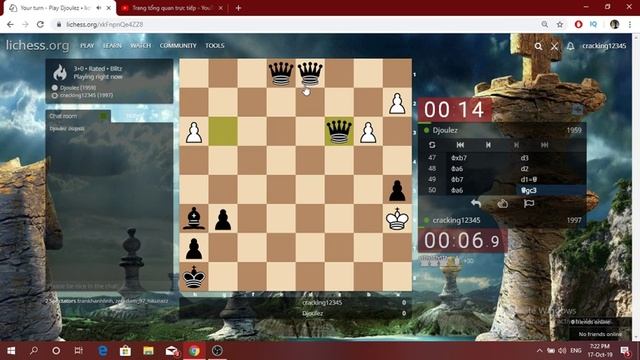Click the blitz flame icon in game info
Screen dimensions: 640x360
tap(60, 73)
